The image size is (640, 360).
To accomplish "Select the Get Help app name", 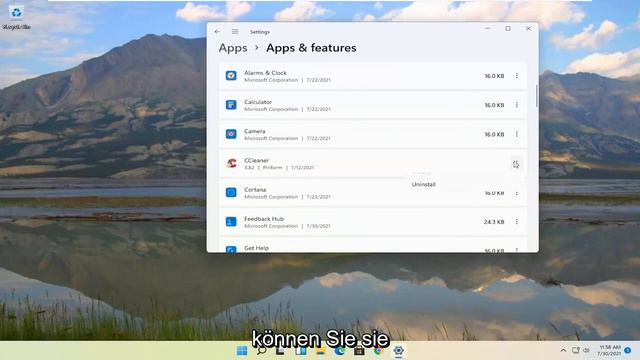I will point(256,248).
